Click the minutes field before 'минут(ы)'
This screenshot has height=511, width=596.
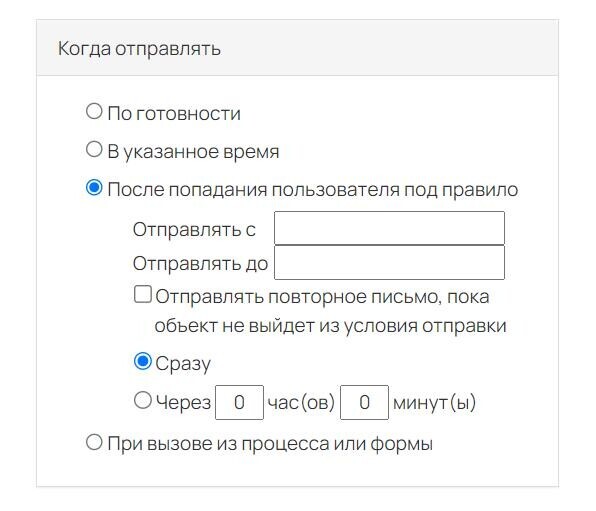coord(364,402)
